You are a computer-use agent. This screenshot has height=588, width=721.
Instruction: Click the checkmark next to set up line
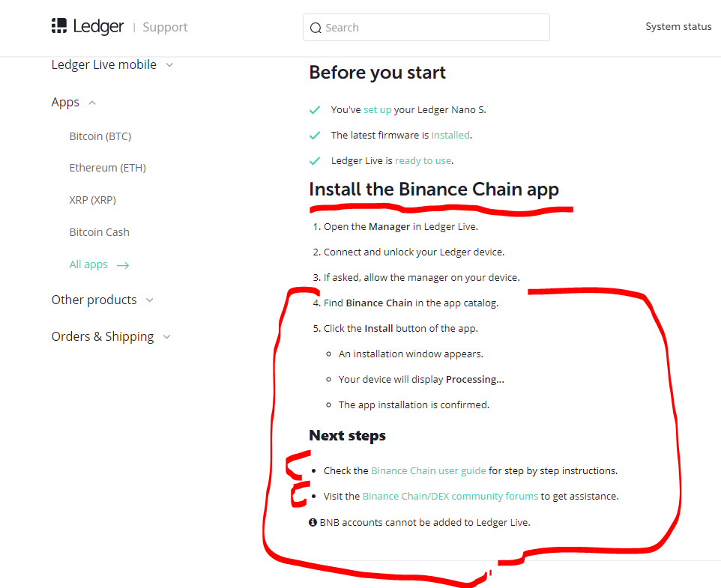coord(315,110)
